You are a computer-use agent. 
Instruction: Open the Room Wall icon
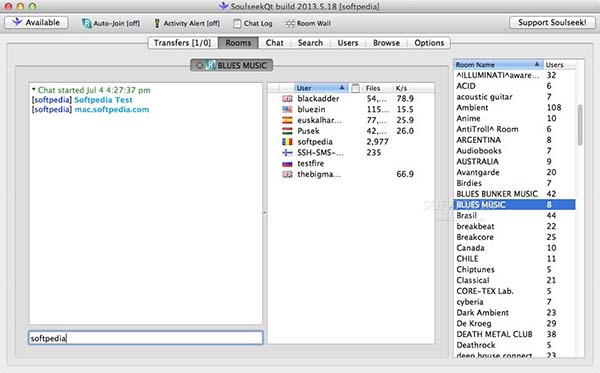(290, 23)
